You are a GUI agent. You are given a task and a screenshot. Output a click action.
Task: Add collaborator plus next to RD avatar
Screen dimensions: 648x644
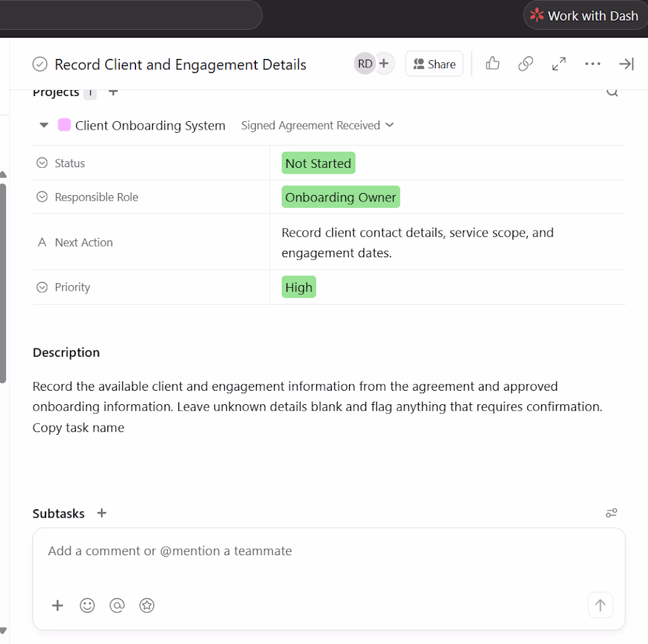click(x=384, y=63)
